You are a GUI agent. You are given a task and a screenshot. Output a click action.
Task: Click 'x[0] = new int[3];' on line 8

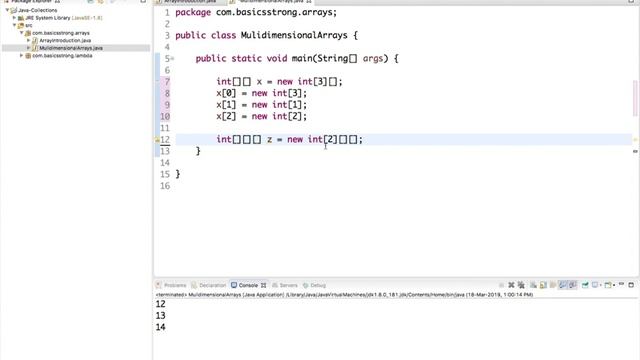[262, 93]
